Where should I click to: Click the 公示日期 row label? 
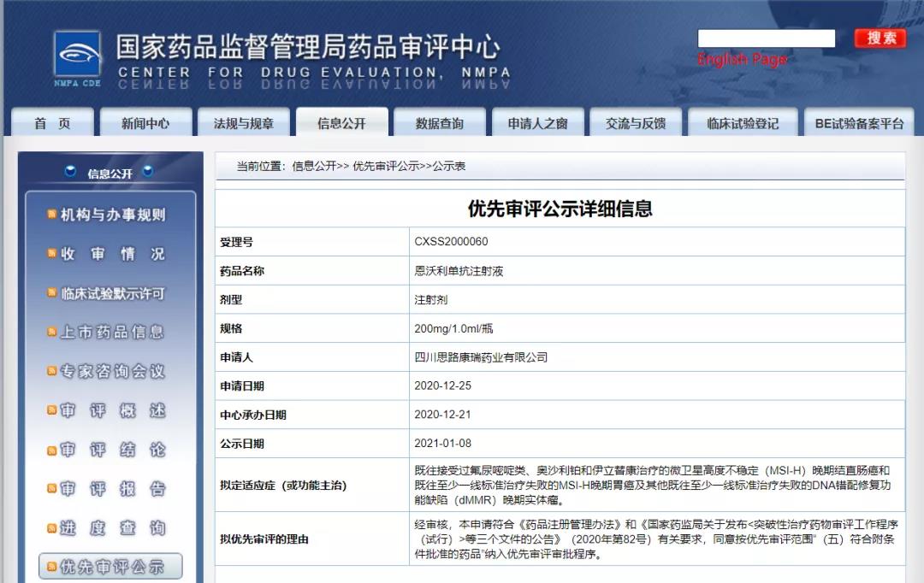(241, 444)
